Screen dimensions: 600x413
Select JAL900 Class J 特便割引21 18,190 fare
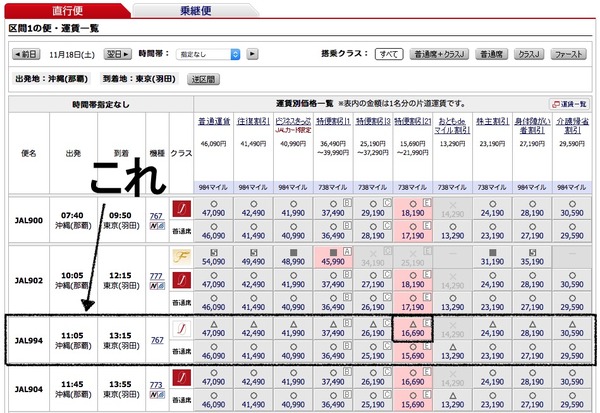point(413,209)
